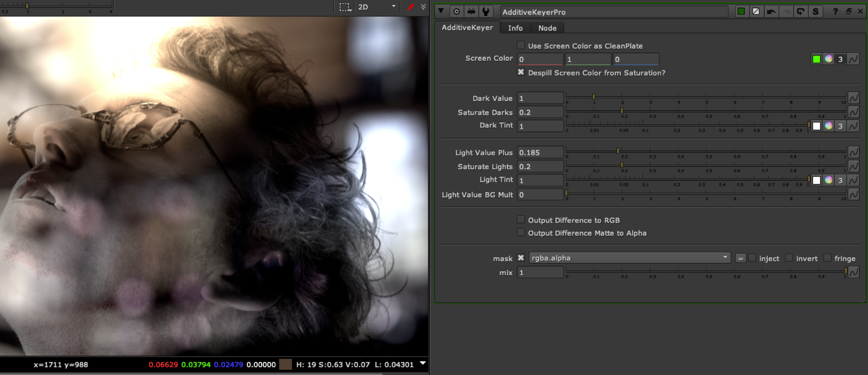Open Dark Value animation curve menu

point(853,98)
